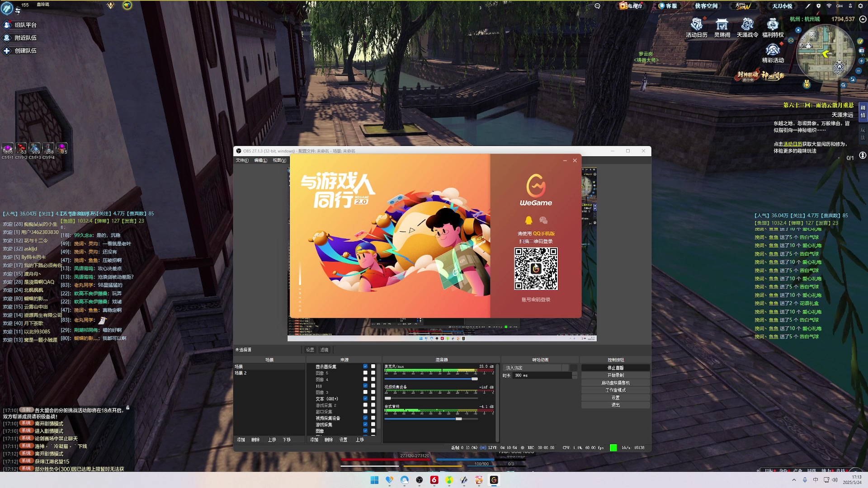
Task: Open the 电视台 TV station button
Action: 631,6
